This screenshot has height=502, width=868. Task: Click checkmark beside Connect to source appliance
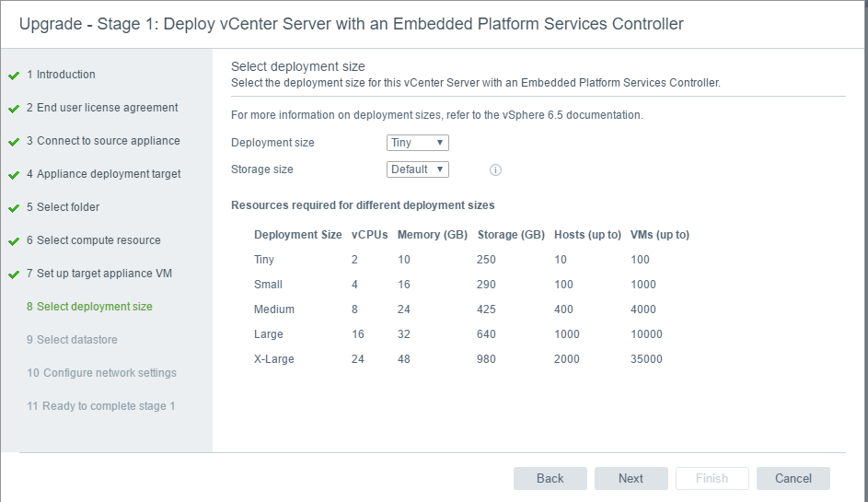14,142
